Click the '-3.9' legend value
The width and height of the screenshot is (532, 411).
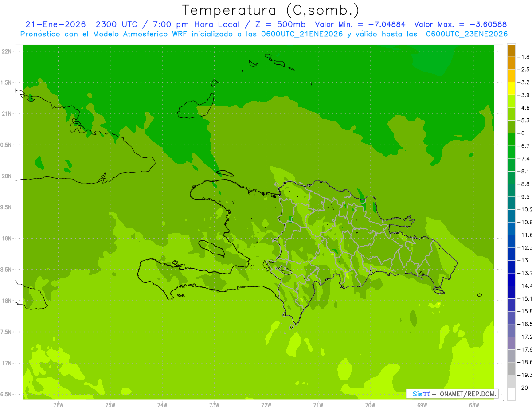[x=524, y=95]
